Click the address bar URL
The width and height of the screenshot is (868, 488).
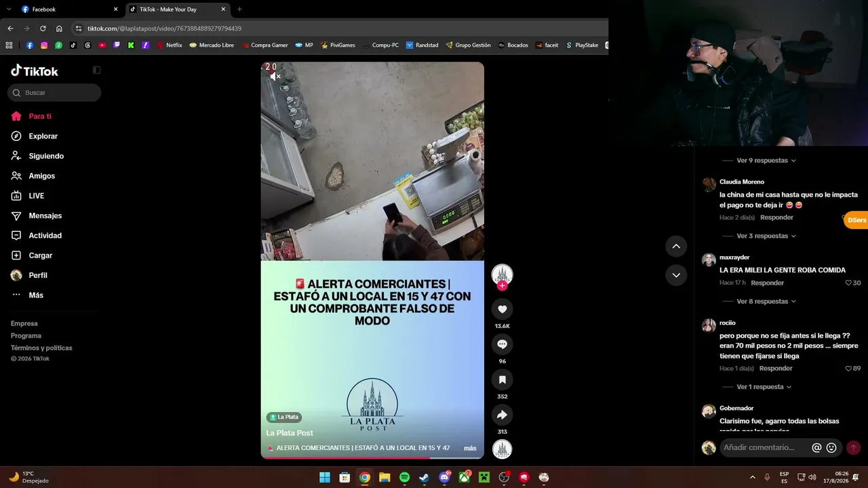click(x=164, y=28)
